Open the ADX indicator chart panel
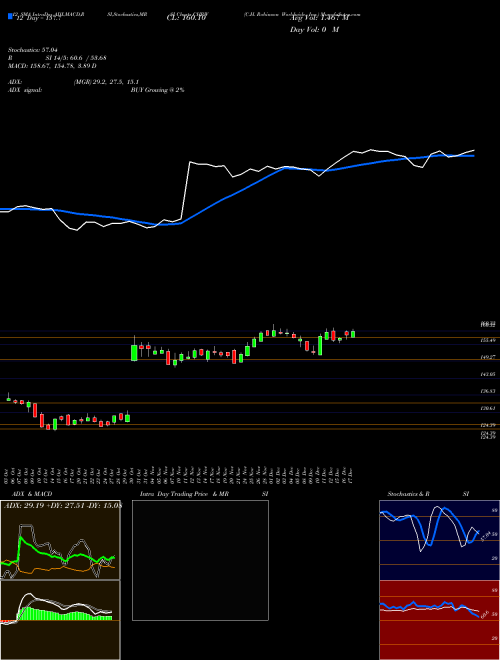Screen dimensions: 500x660 60,540
